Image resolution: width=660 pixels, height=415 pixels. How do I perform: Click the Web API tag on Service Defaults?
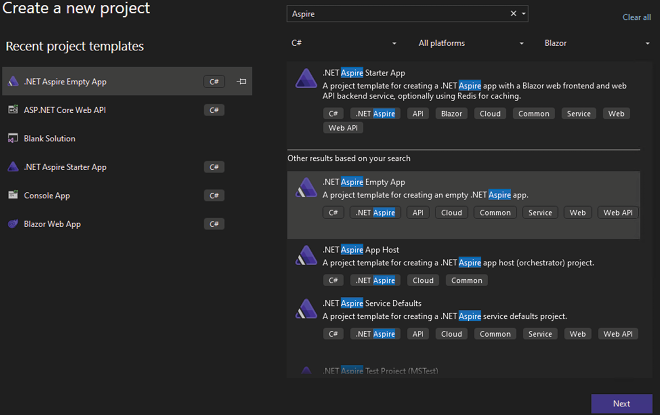click(618, 334)
